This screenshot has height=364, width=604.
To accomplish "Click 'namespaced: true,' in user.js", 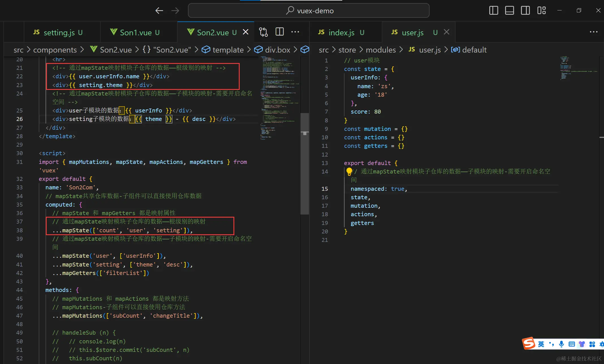I will (x=379, y=189).
